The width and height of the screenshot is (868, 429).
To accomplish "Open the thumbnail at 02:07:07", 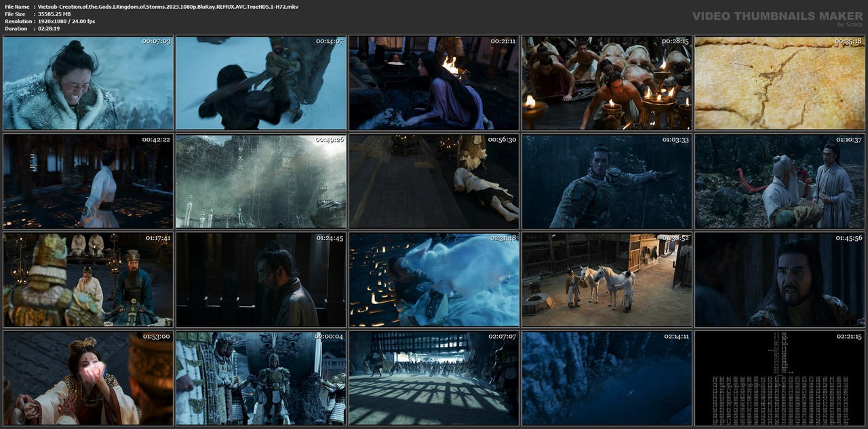I will click(434, 378).
